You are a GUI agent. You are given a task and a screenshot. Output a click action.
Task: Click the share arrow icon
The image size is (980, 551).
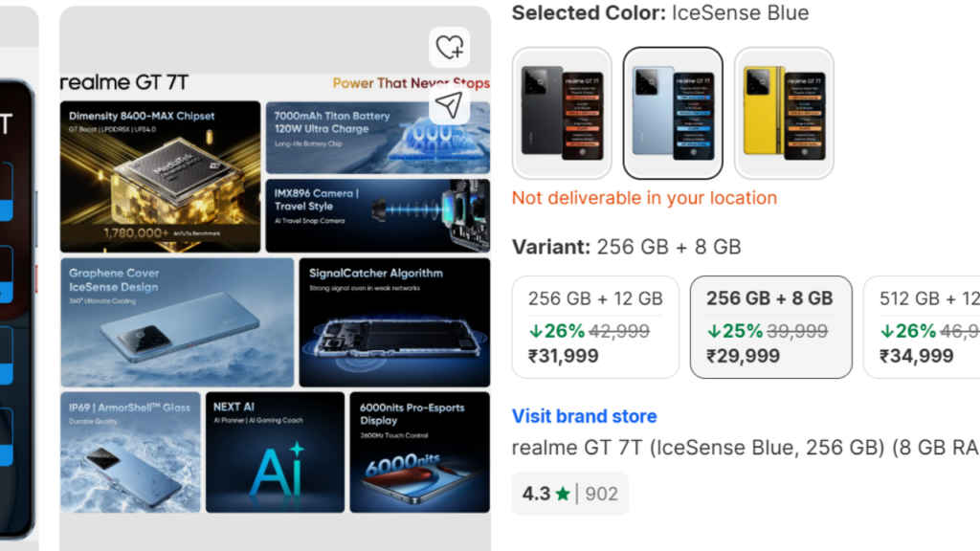coord(449,104)
